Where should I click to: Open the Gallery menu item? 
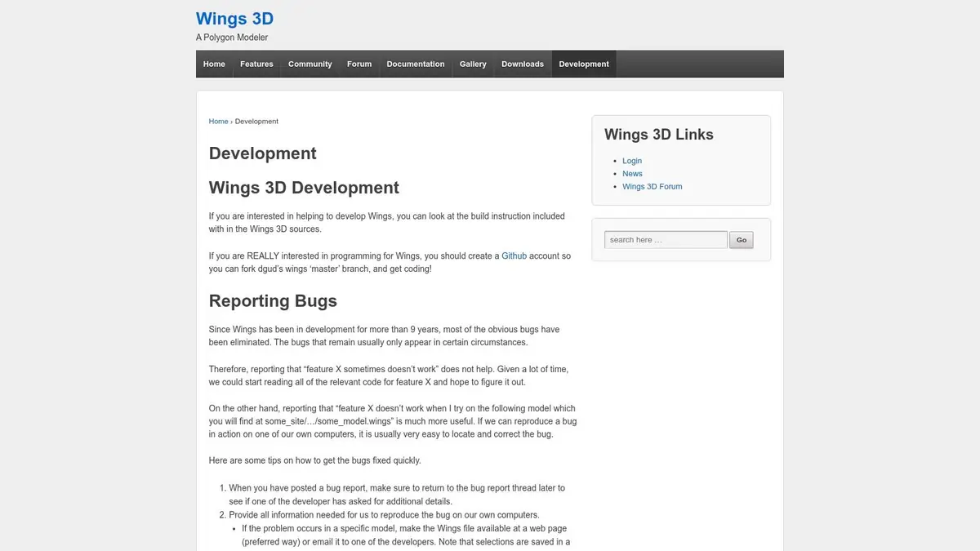tap(473, 64)
